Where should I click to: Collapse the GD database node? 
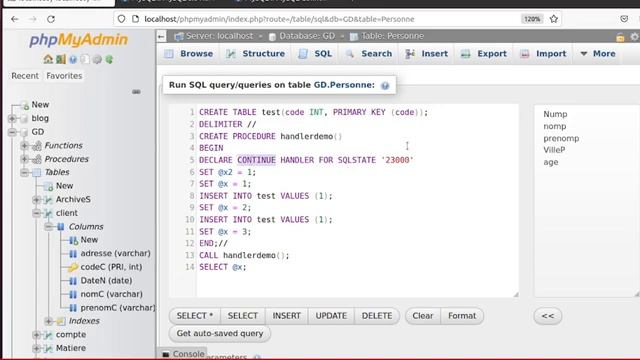[x=12, y=132]
